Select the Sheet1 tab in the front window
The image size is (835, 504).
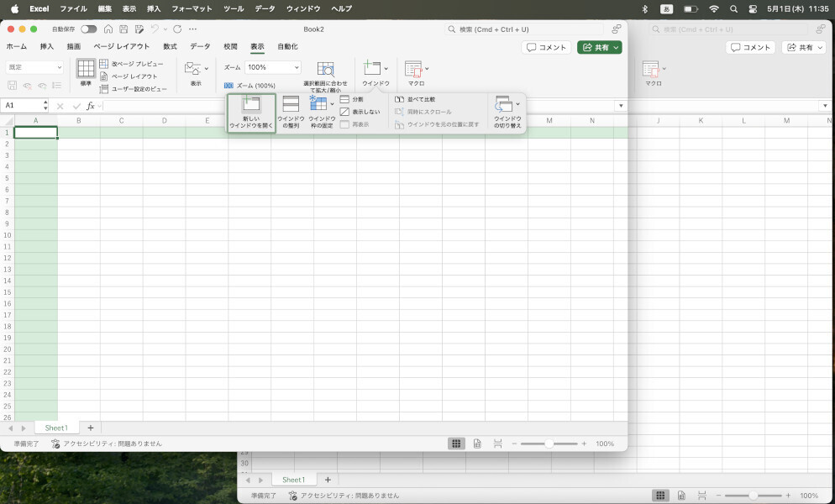tap(56, 428)
